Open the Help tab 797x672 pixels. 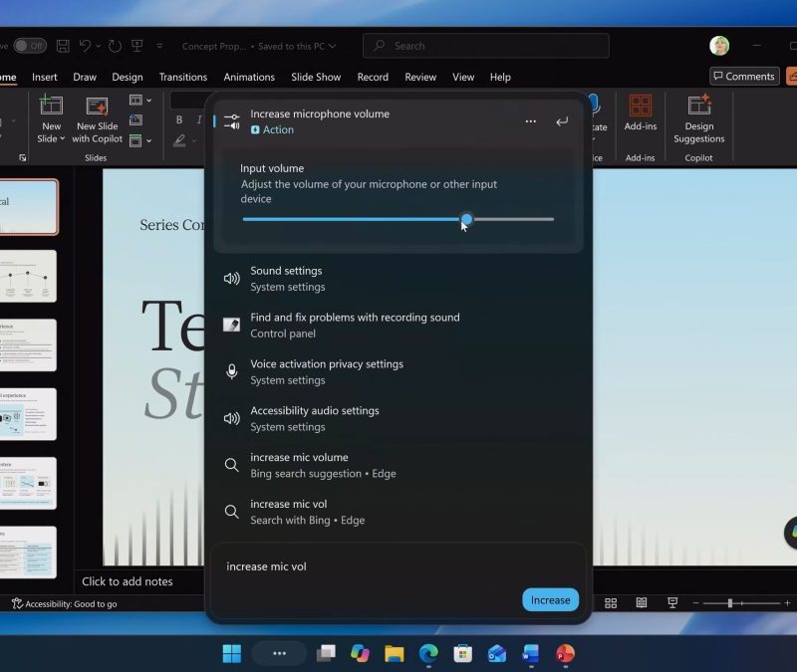point(500,77)
